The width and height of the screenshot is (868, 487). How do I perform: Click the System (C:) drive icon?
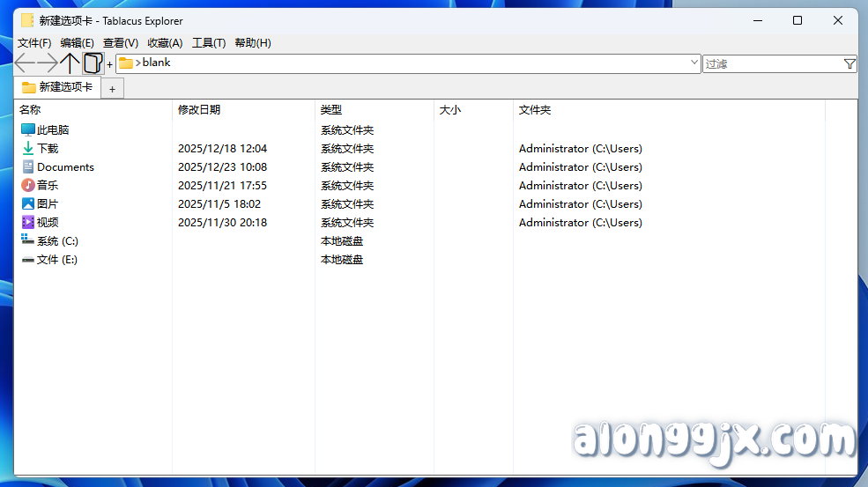(x=27, y=240)
